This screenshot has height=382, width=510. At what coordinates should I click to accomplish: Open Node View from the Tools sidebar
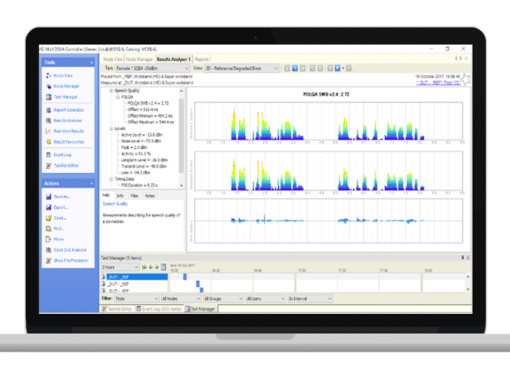coord(63,76)
